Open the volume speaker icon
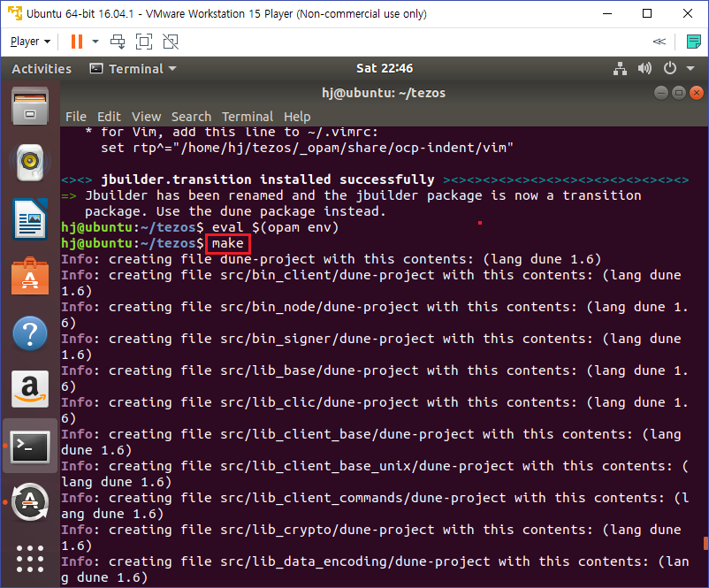Image resolution: width=709 pixels, height=588 pixels. click(x=644, y=69)
